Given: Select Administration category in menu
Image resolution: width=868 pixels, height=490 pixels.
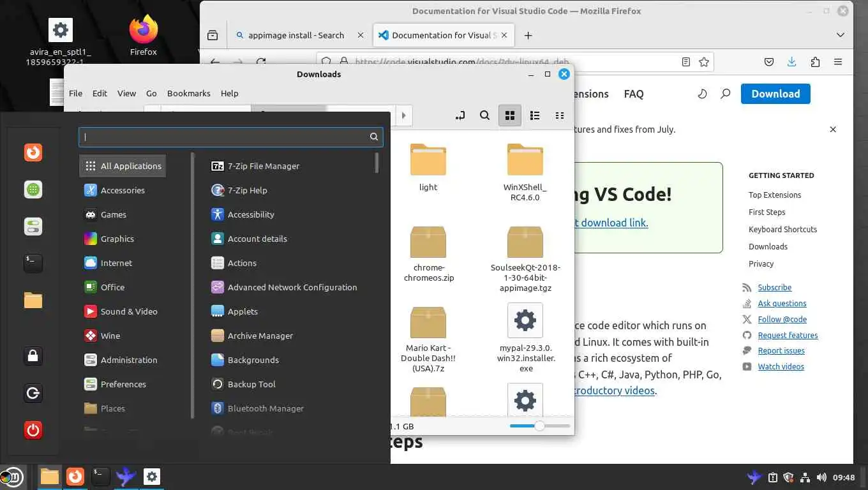Looking at the screenshot, I should click(121, 360).
